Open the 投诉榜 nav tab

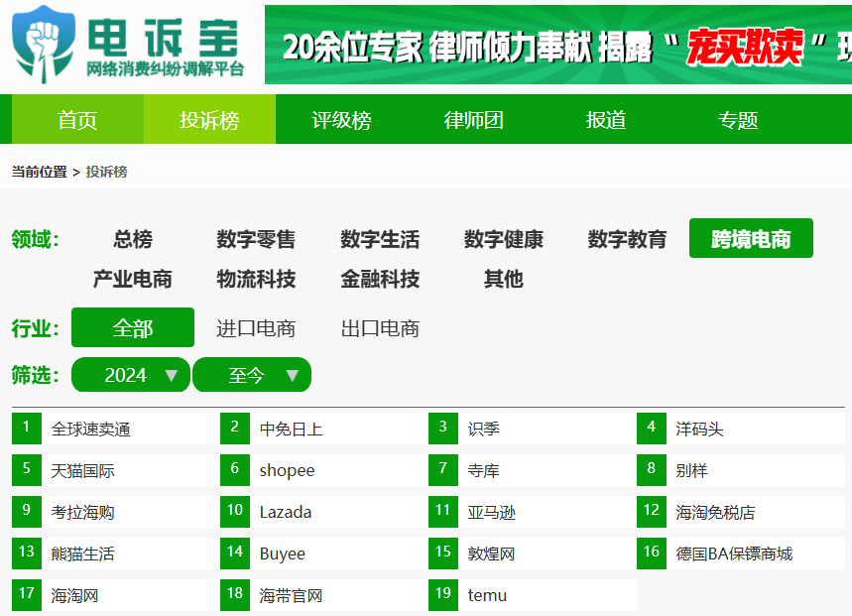click(x=209, y=119)
